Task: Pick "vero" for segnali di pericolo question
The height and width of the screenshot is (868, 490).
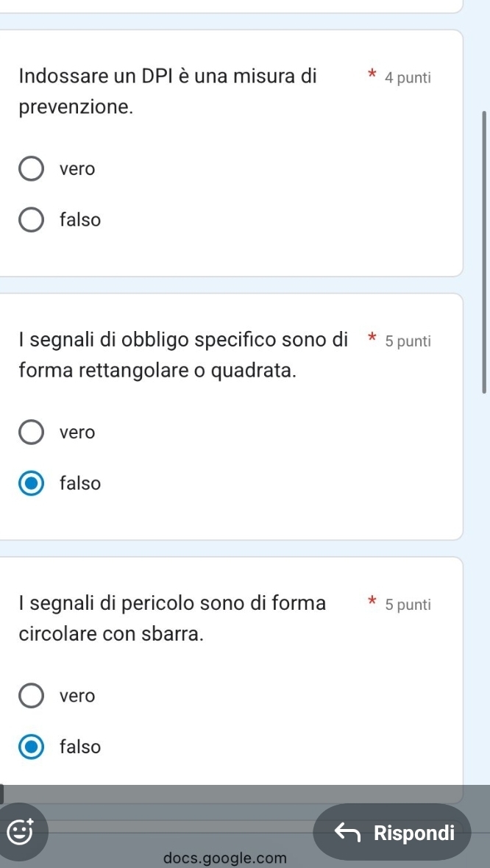Action: tap(31, 695)
